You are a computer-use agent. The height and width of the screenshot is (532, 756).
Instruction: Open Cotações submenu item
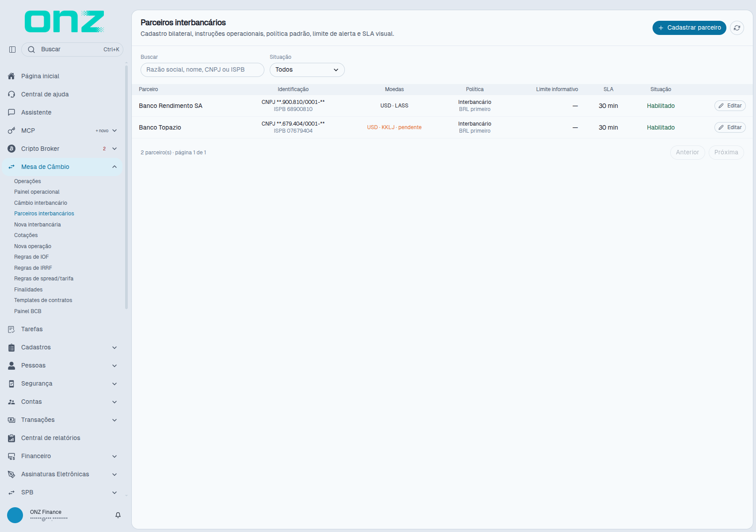(x=26, y=235)
